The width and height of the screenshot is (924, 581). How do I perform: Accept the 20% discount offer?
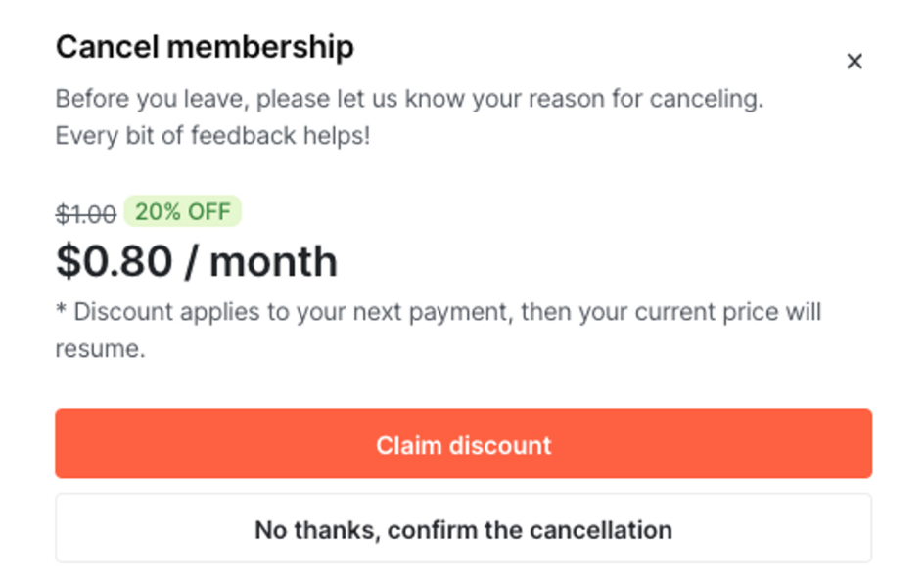[x=463, y=444]
